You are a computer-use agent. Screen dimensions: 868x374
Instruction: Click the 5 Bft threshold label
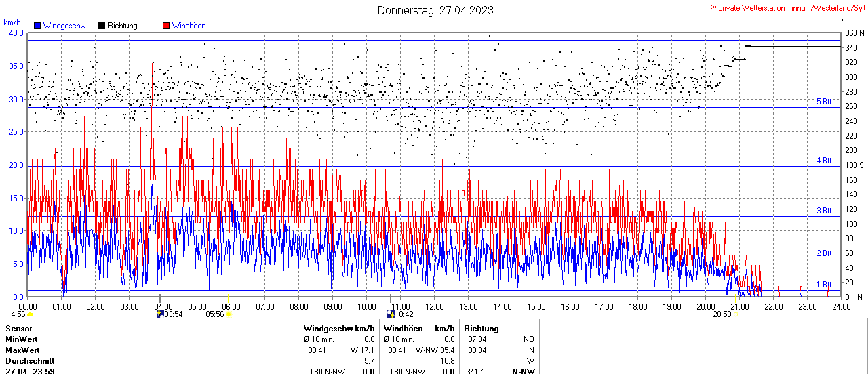coord(824,101)
